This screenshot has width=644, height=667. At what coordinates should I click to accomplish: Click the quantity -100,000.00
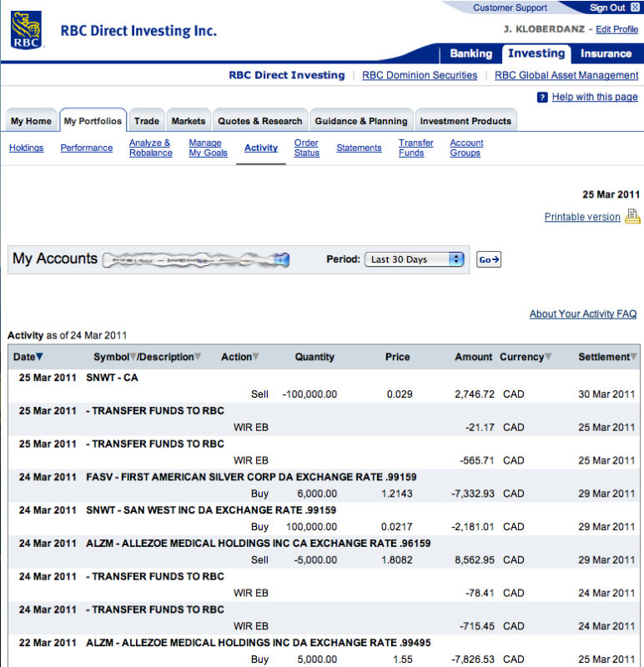tap(309, 394)
